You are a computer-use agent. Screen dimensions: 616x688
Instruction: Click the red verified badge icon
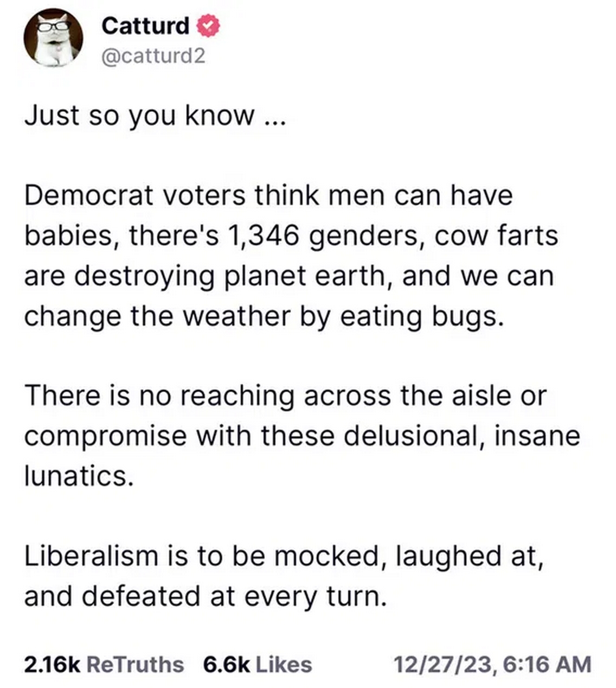tap(208, 26)
